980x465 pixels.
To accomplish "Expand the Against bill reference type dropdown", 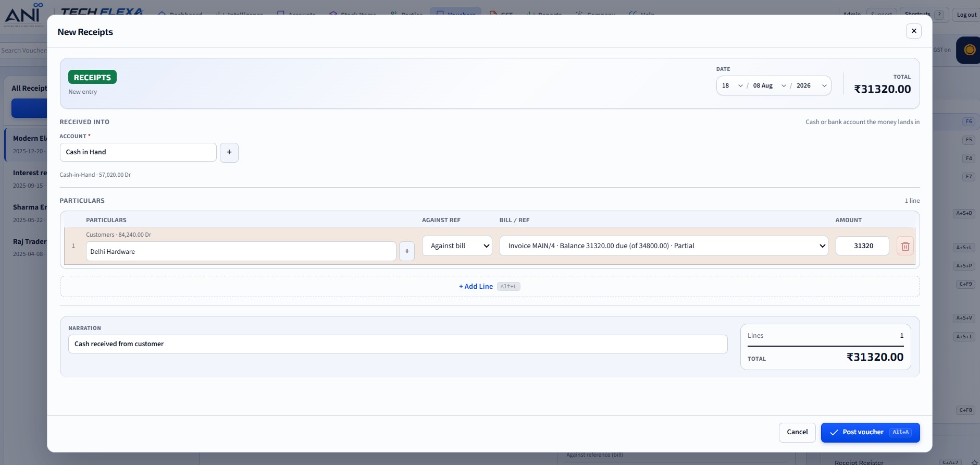I will 457,246.
